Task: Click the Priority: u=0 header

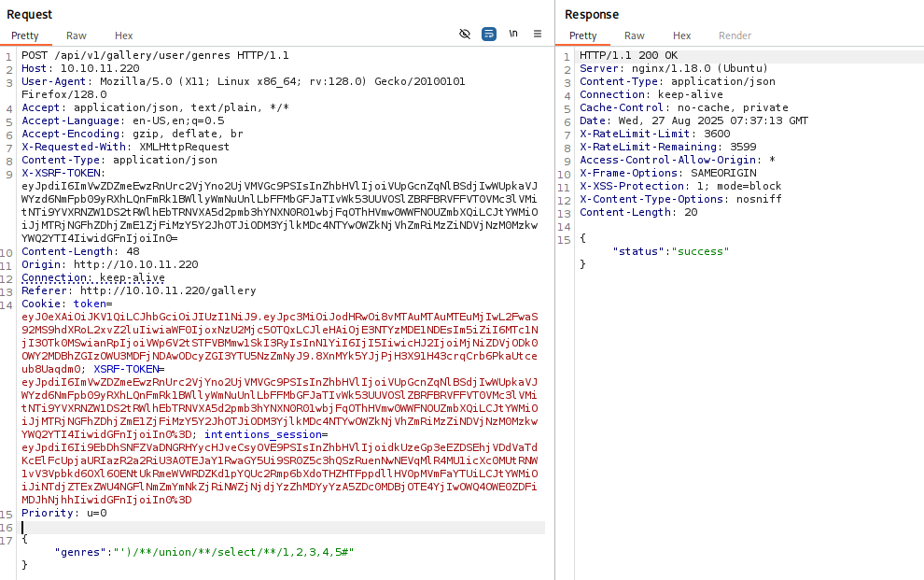Action: pyautogui.click(x=64, y=513)
